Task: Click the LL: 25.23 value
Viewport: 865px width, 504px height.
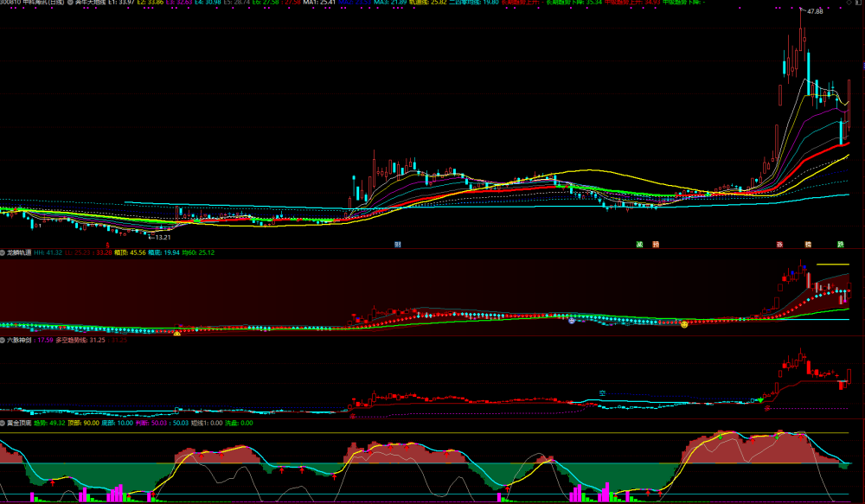Action: click(77, 252)
